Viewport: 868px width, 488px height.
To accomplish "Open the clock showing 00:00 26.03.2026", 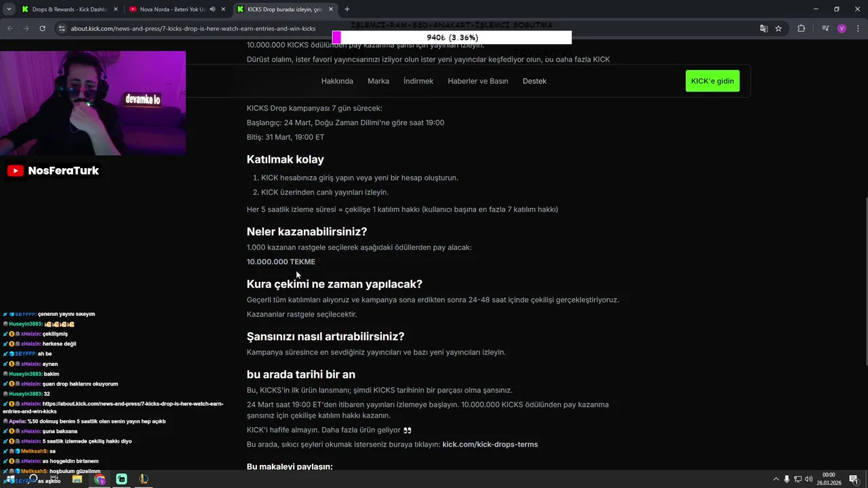I will 829,479.
